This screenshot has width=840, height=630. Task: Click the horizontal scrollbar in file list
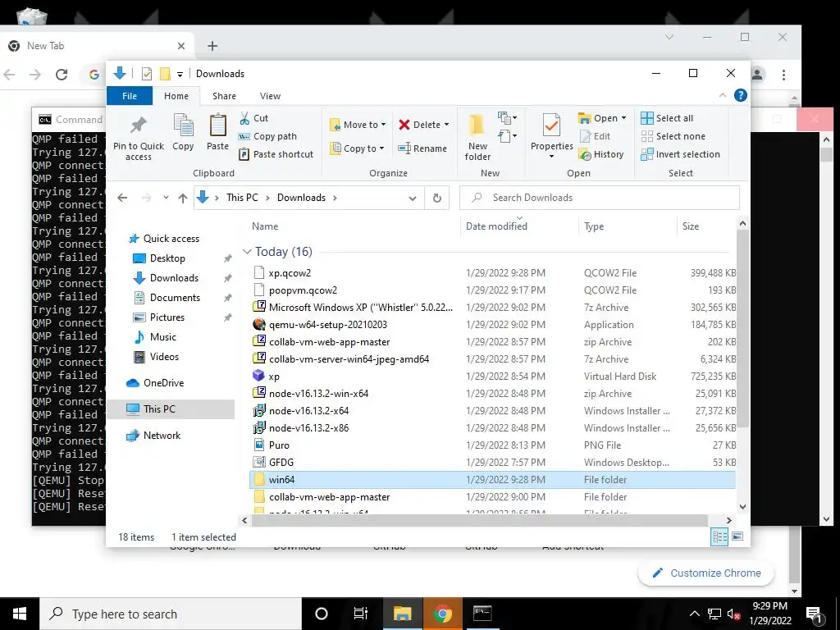point(479,519)
